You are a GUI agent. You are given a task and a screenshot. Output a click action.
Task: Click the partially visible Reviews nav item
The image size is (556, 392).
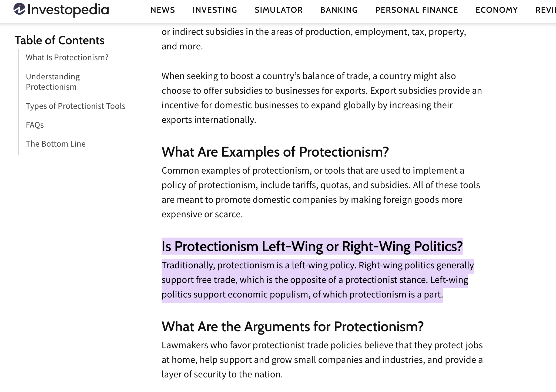pyautogui.click(x=545, y=10)
